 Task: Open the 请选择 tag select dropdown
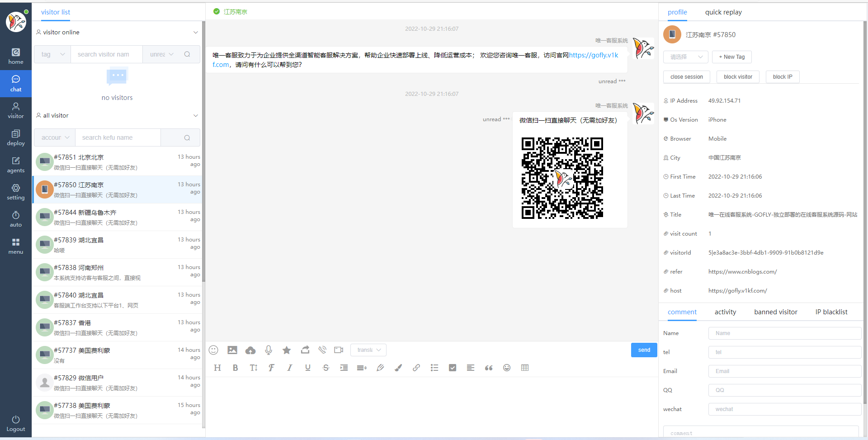point(686,57)
